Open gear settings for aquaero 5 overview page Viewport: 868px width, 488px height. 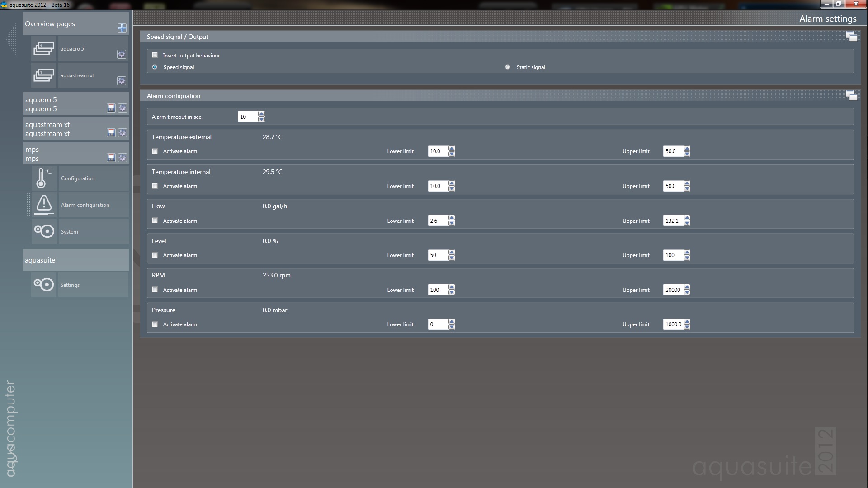coord(122,54)
